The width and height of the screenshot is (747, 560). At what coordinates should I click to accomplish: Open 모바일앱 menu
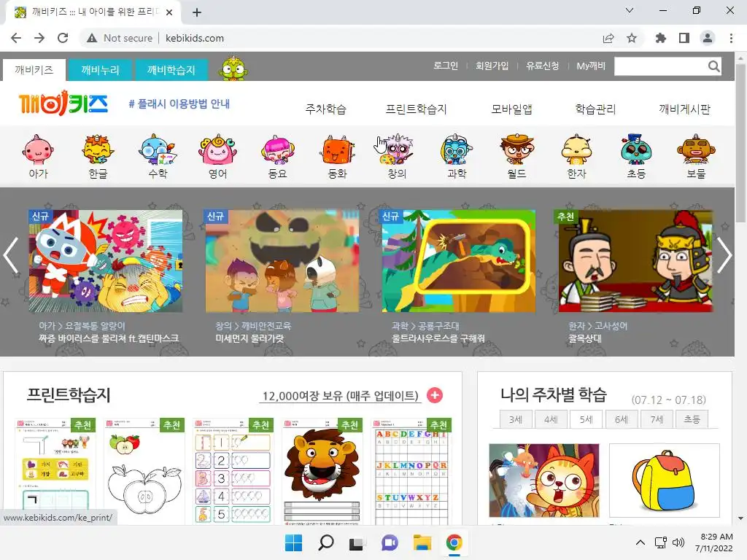511,109
